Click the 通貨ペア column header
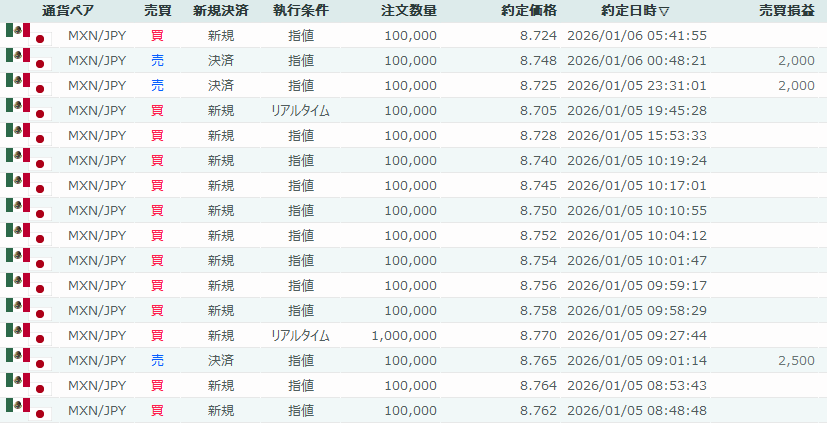This screenshot has width=827, height=423. click(x=68, y=11)
